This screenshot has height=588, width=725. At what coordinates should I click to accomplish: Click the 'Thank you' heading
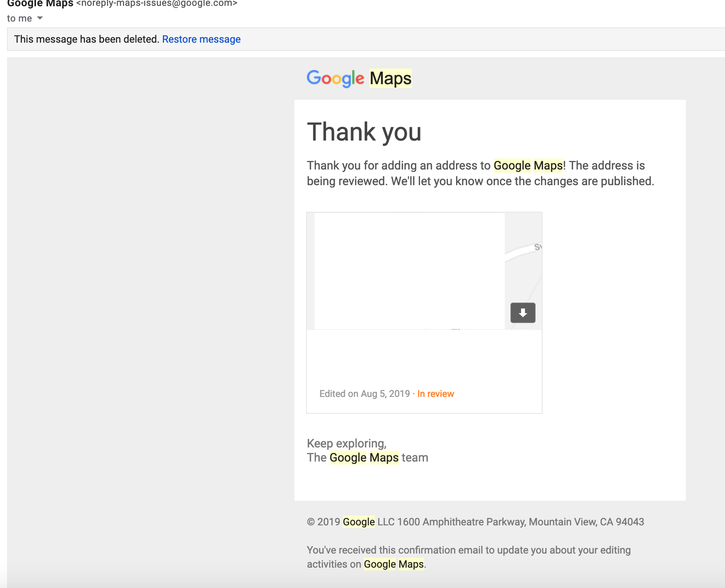coord(364,132)
